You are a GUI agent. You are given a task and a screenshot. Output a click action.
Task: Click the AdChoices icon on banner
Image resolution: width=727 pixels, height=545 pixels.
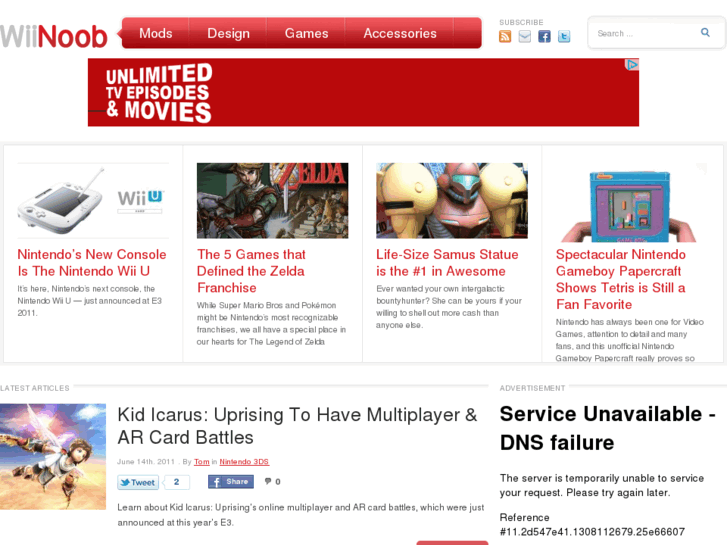tap(631, 64)
